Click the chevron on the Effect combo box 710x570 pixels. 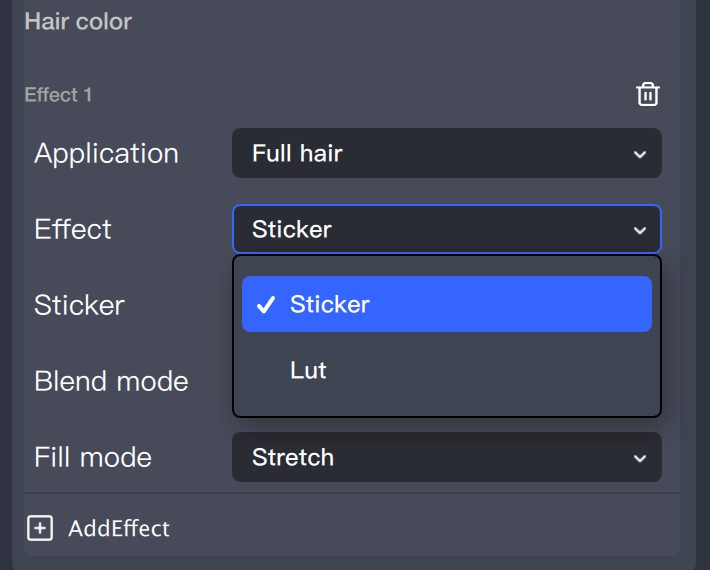640,230
